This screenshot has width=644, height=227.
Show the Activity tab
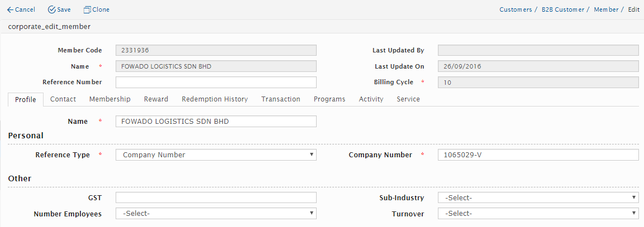pos(371,99)
